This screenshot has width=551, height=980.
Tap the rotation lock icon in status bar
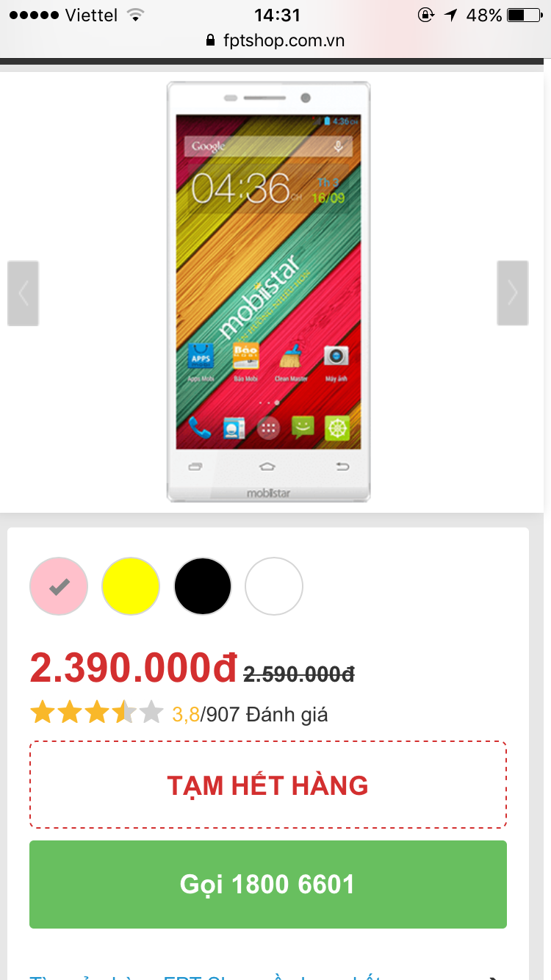click(425, 15)
